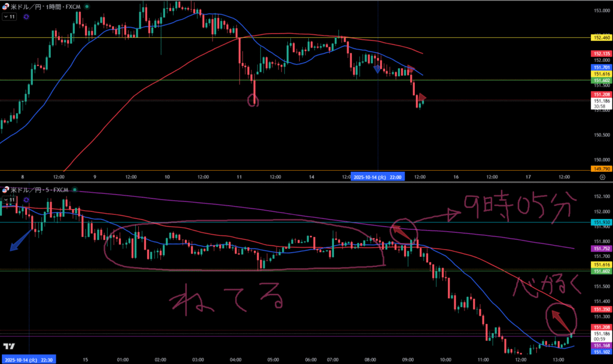Click the 2025-10-14 22:00 date label on the top time axis
Viewport: 613px width, 364px height.
pyautogui.click(x=378, y=177)
